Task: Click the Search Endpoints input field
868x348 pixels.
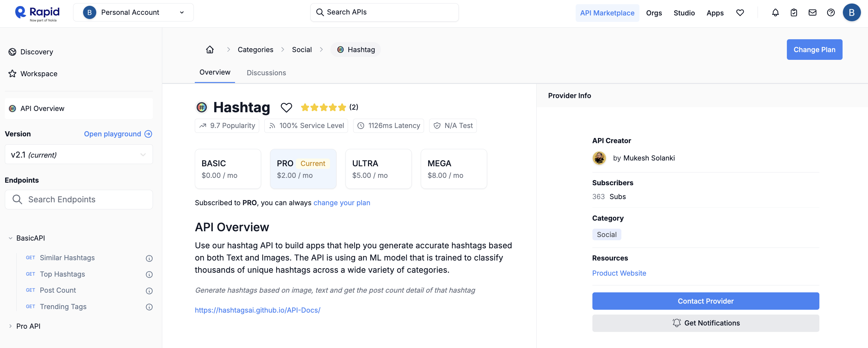Action: pyautogui.click(x=79, y=200)
